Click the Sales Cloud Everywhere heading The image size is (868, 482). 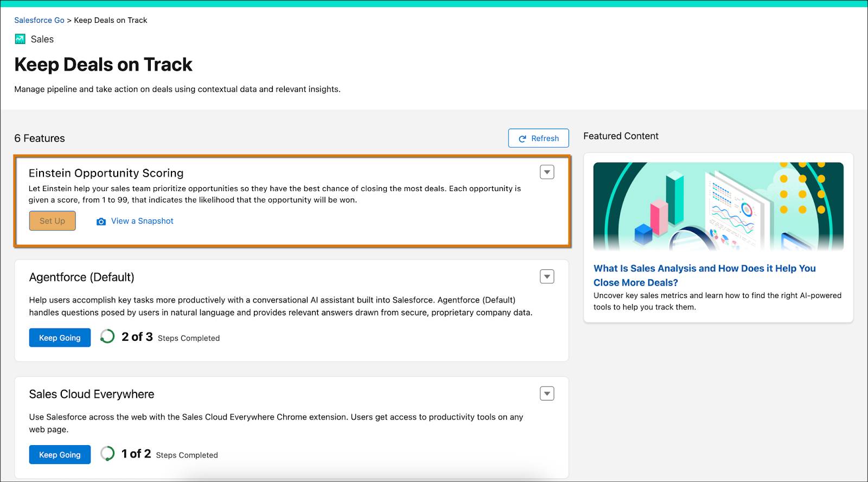(92, 394)
